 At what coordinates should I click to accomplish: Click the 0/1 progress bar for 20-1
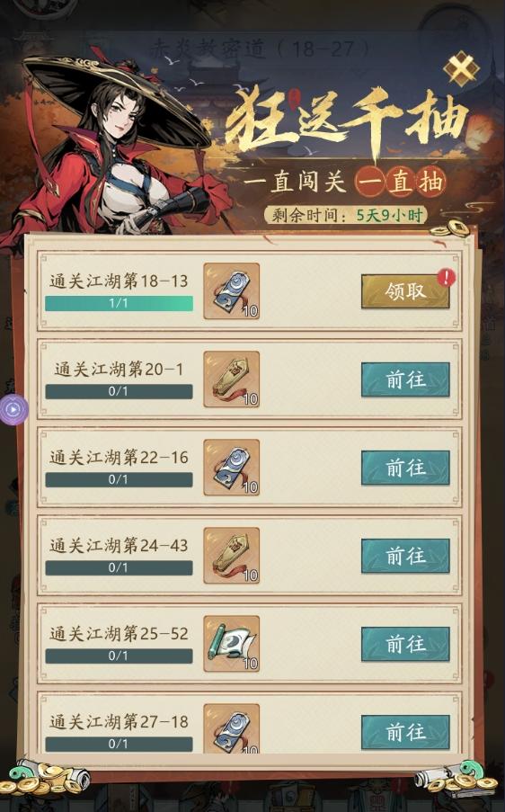click(119, 391)
